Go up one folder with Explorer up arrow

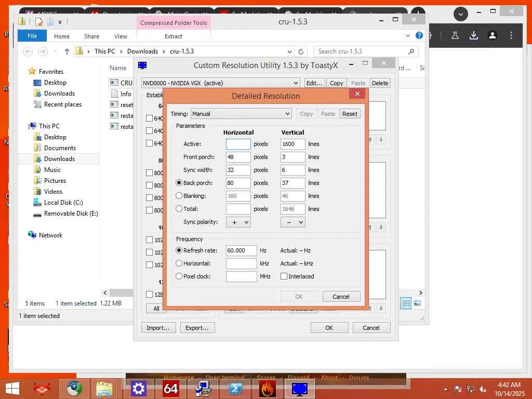click(67, 51)
